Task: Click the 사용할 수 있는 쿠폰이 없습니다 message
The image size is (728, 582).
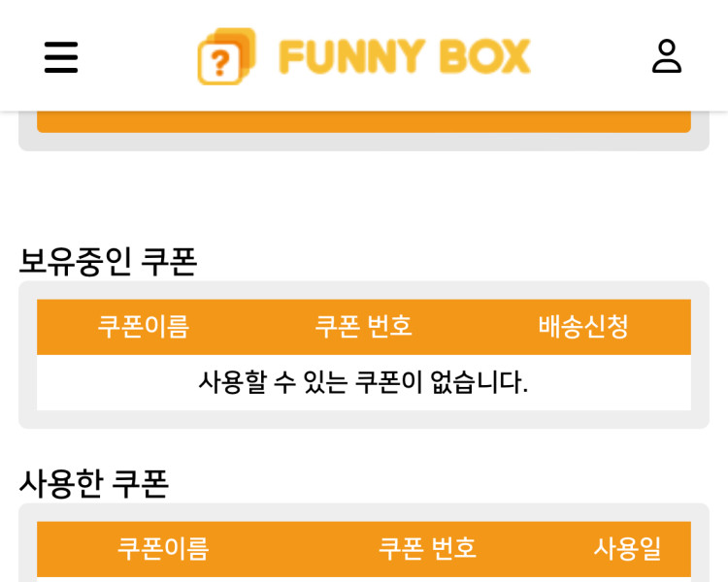Action: click(364, 382)
